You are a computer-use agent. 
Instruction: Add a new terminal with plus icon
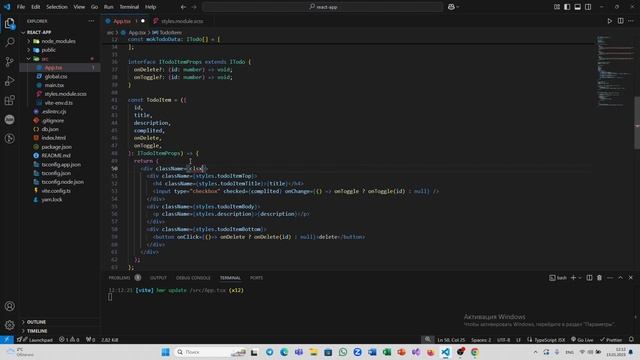[x=573, y=278]
